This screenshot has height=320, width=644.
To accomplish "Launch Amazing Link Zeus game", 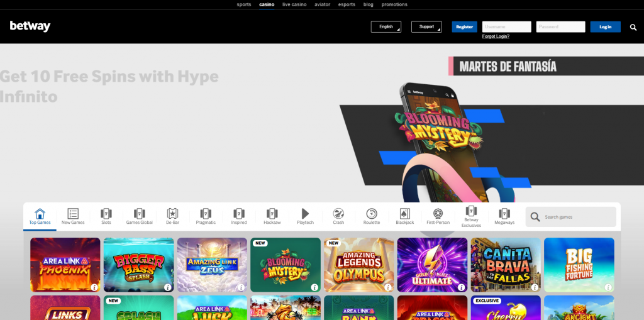I will tap(213, 265).
